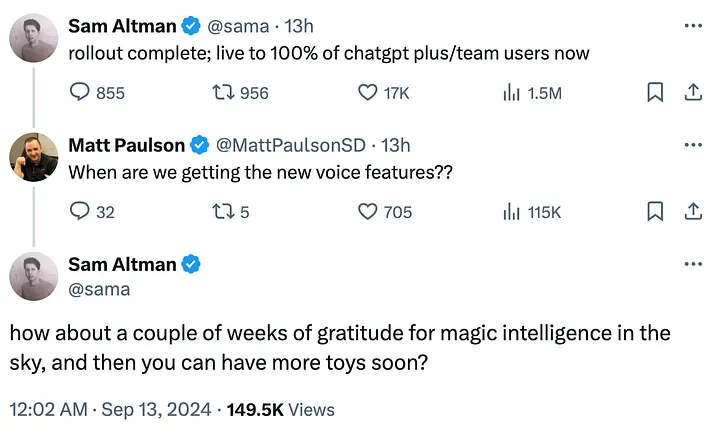Reply to Sam Altman's rollout tweet
The image size is (720, 436).
[x=81, y=93]
